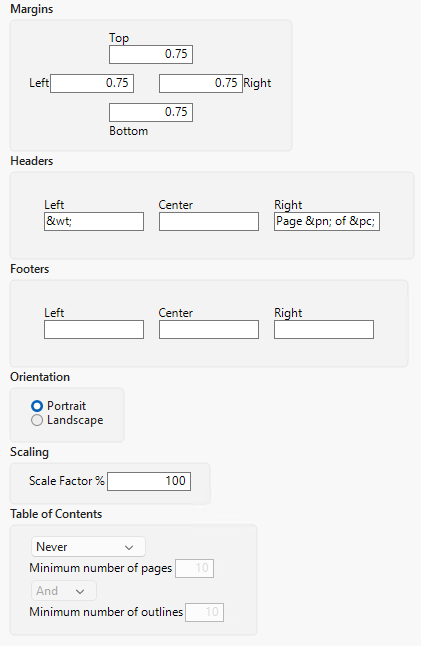Click the Right margin input field
This screenshot has width=421, height=646.
201,83
